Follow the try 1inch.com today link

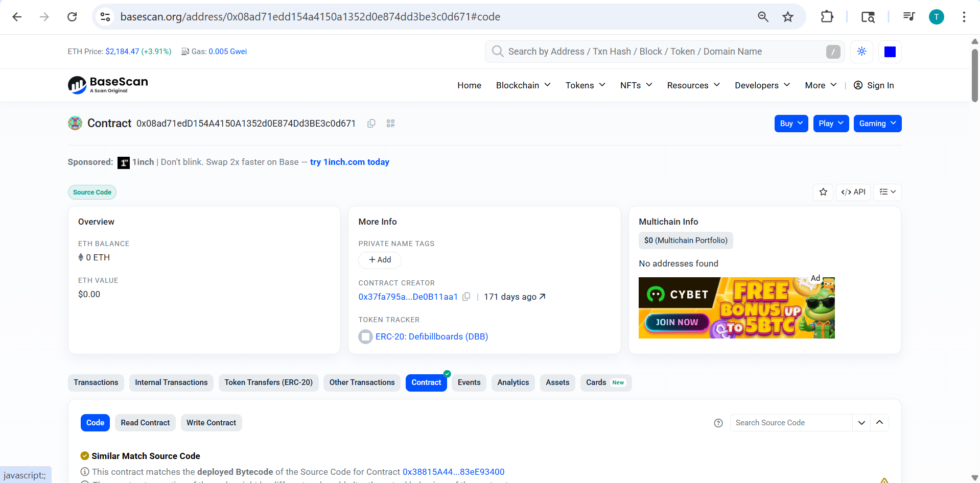[x=349, y=162]
